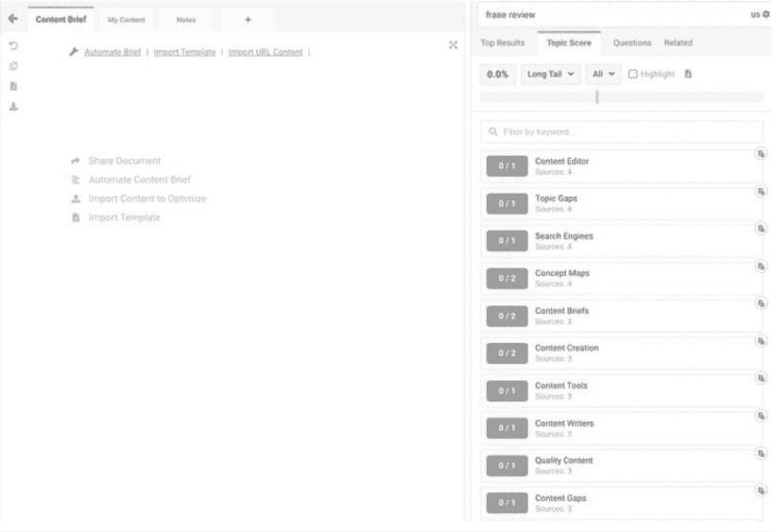The height and width of the screenshot is (532, 775).
Task: Copy the Content Tools topic
Action: [x=761, y=378]
